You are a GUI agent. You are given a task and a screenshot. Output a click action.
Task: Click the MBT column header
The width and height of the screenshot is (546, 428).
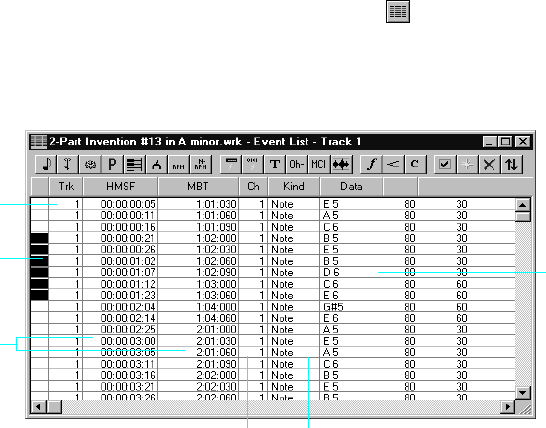pyautogui.click(x=198, y=186)
